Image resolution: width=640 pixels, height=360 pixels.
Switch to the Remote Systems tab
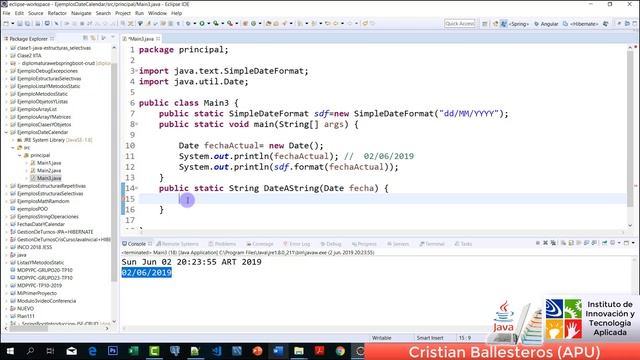(x=178, y=244)
